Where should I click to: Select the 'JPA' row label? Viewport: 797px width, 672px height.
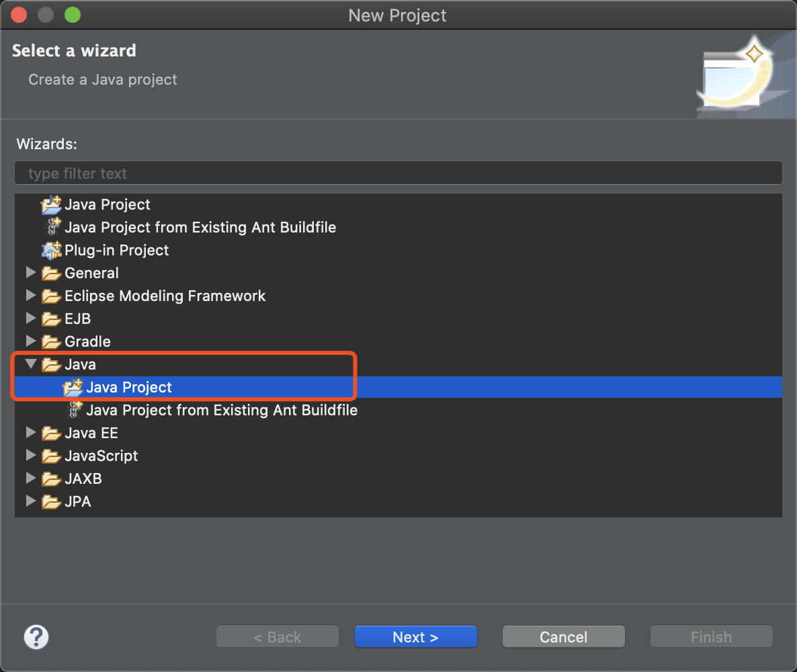pos(78,502)
